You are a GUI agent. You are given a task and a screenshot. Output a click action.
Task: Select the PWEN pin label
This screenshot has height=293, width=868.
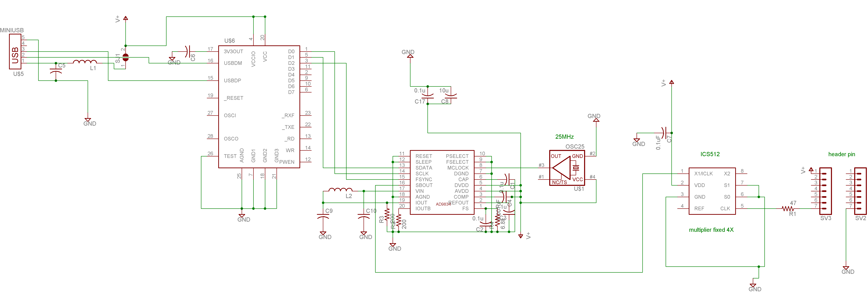[287, 162]
